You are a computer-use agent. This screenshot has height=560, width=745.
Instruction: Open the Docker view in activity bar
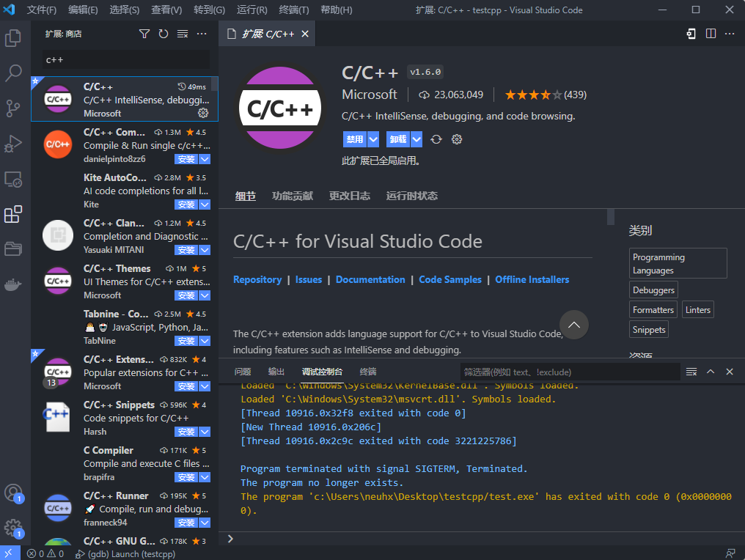[12, 284]
